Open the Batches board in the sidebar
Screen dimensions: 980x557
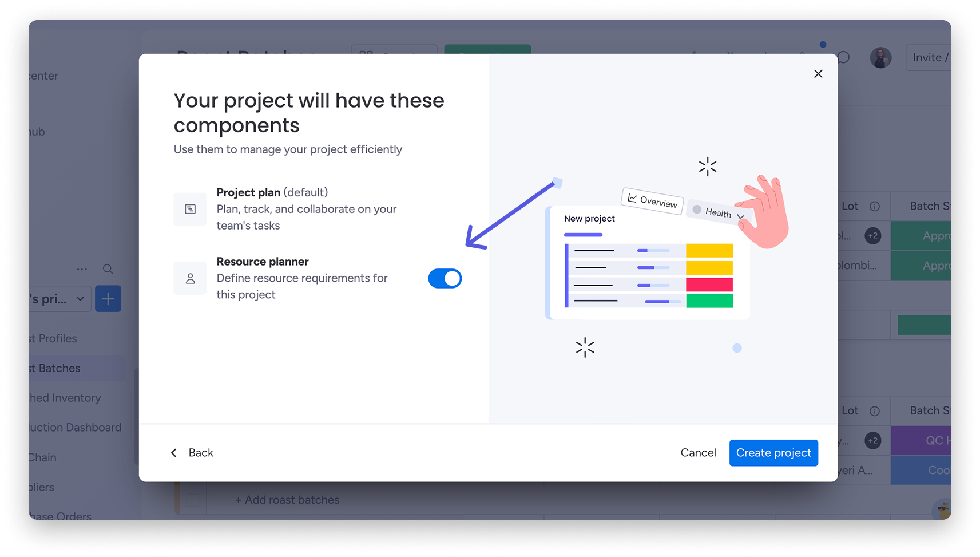(77, 368)
